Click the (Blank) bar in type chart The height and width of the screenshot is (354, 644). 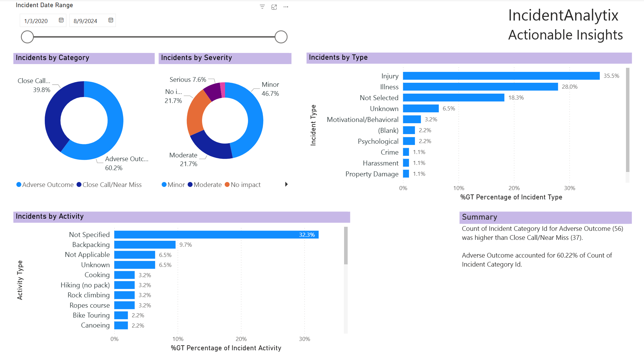409,130
